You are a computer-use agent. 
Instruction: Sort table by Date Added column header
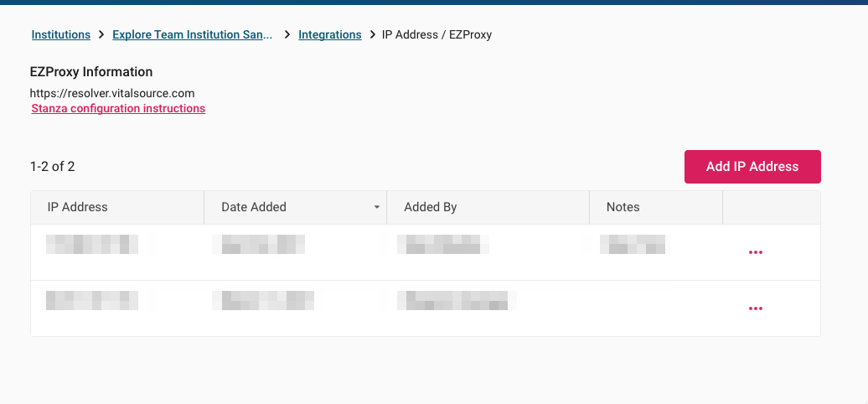[x=295, y=208]
